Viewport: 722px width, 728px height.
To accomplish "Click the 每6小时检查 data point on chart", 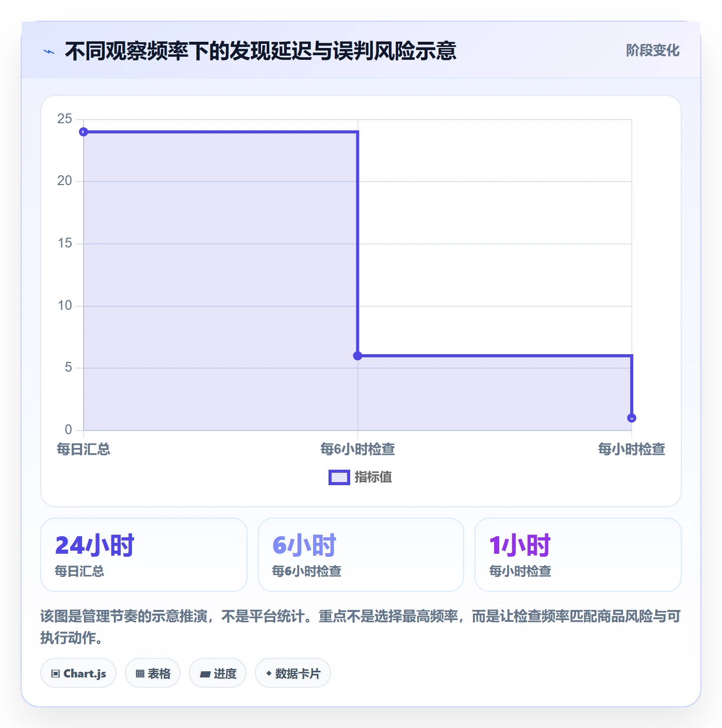I will click(357, 356).
